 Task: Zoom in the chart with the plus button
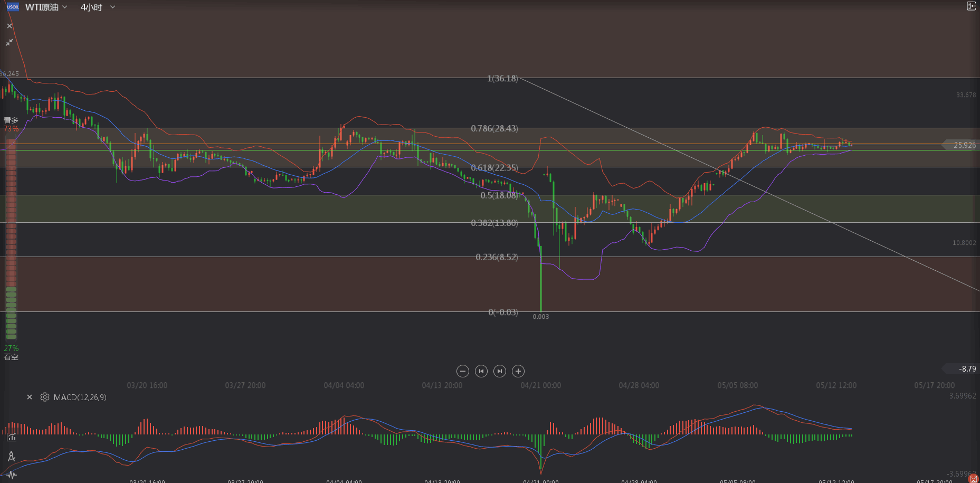[x=518, y=371]
